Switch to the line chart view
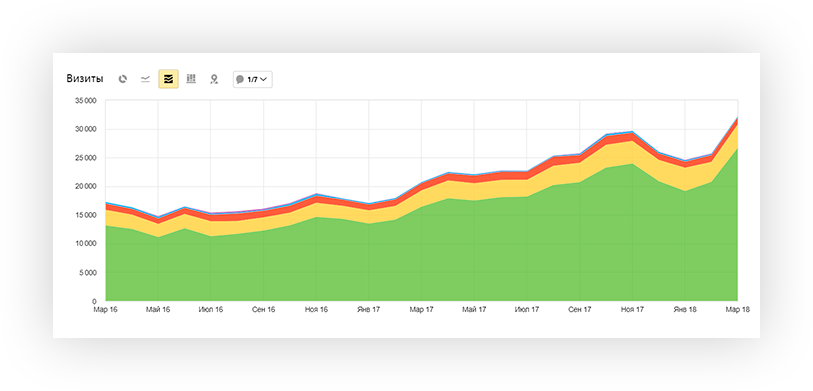Screen dimensions: 813x391 [x=146, y=79]
